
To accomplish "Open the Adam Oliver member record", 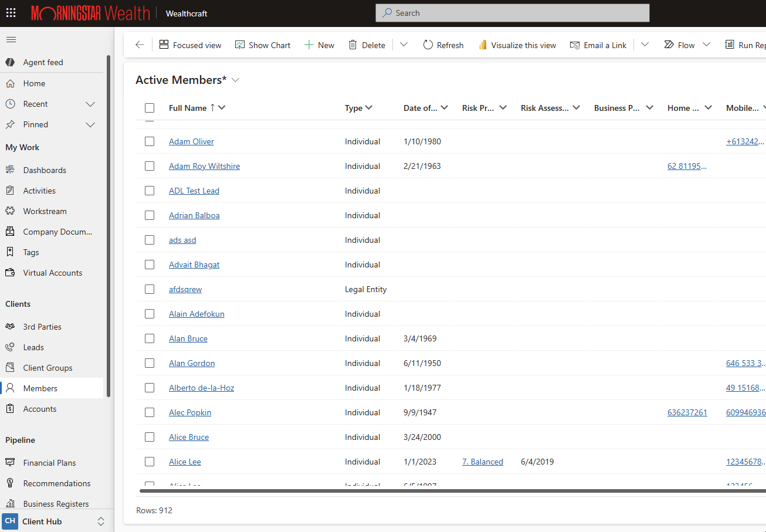I will click(191, 141).
